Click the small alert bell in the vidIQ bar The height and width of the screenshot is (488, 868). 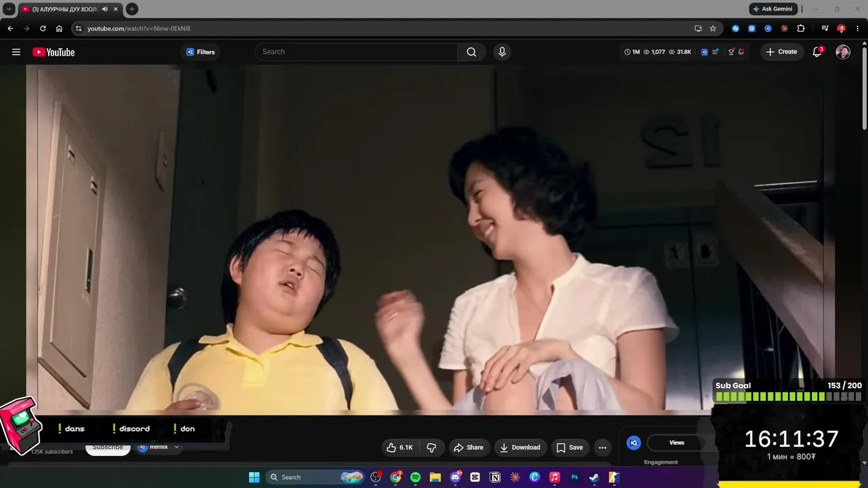(741, 52)
